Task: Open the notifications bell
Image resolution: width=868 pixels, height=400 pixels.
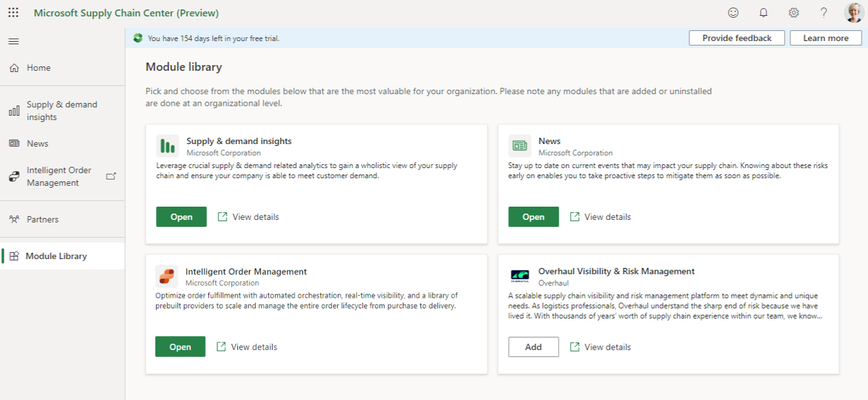Action: click(763, 13)
